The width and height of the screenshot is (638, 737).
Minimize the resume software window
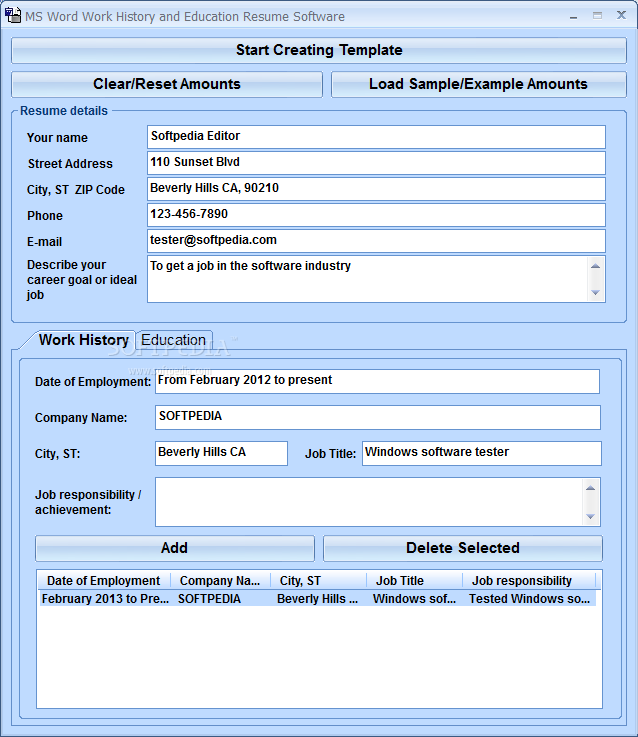pos(573,16)
